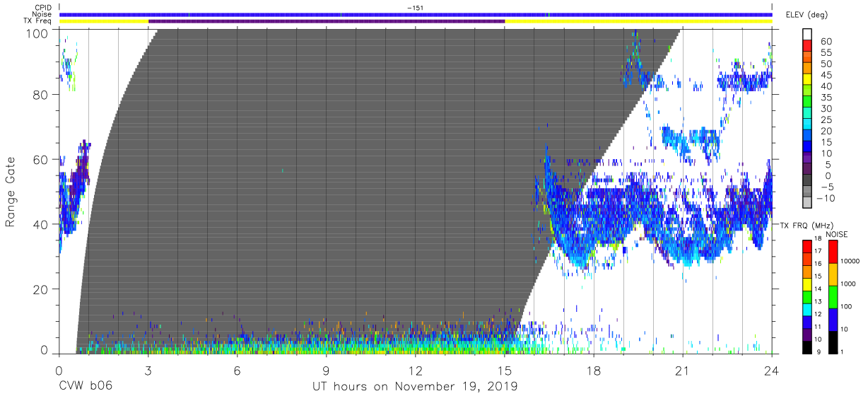Select the red swatch in NOISE colorbar

point(833,252)
